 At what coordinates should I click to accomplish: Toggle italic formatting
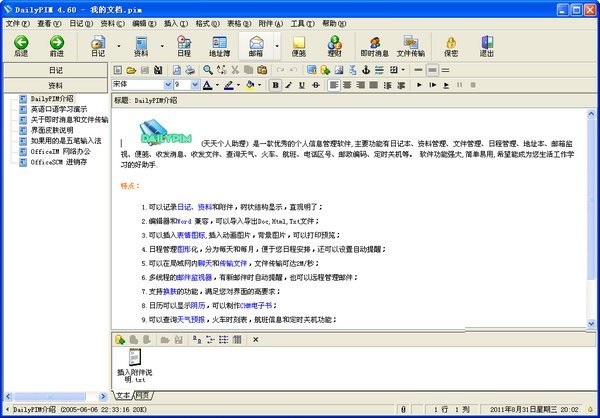click(x=289, y=85)
